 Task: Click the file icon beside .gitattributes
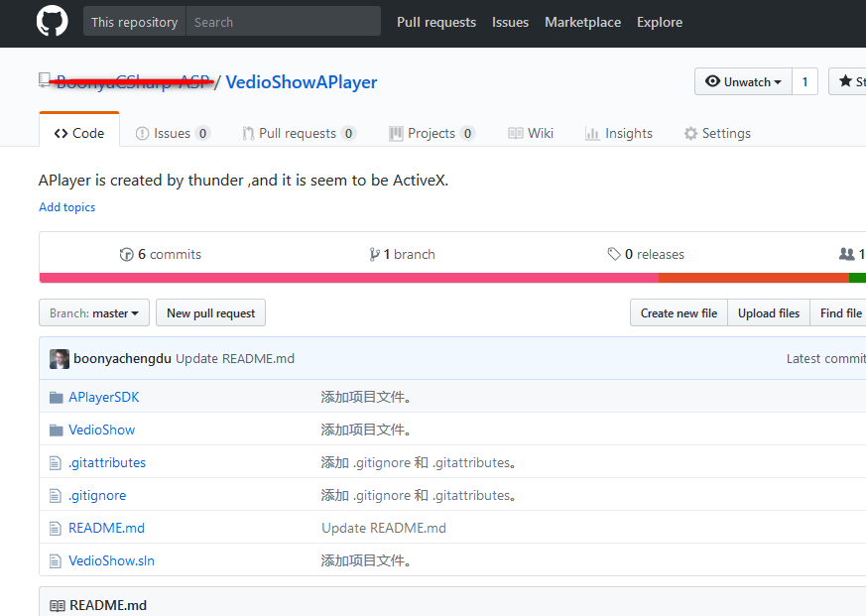[56, 462]
